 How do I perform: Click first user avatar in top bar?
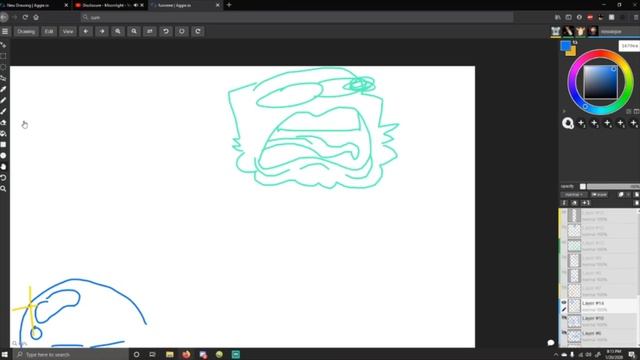click(x=556, y=31)
